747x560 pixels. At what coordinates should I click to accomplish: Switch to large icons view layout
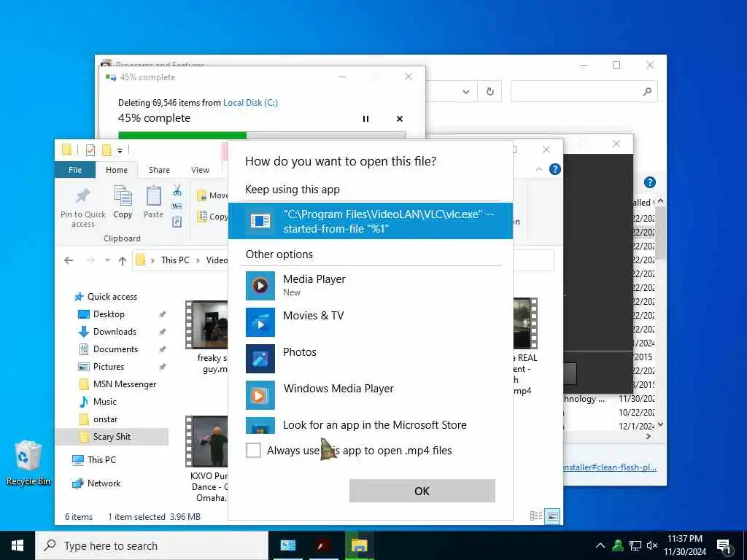[x=552, y=516]
